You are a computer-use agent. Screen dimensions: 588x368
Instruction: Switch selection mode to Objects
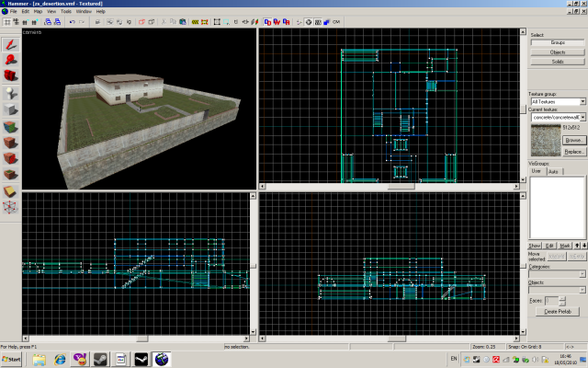[558, 52]
